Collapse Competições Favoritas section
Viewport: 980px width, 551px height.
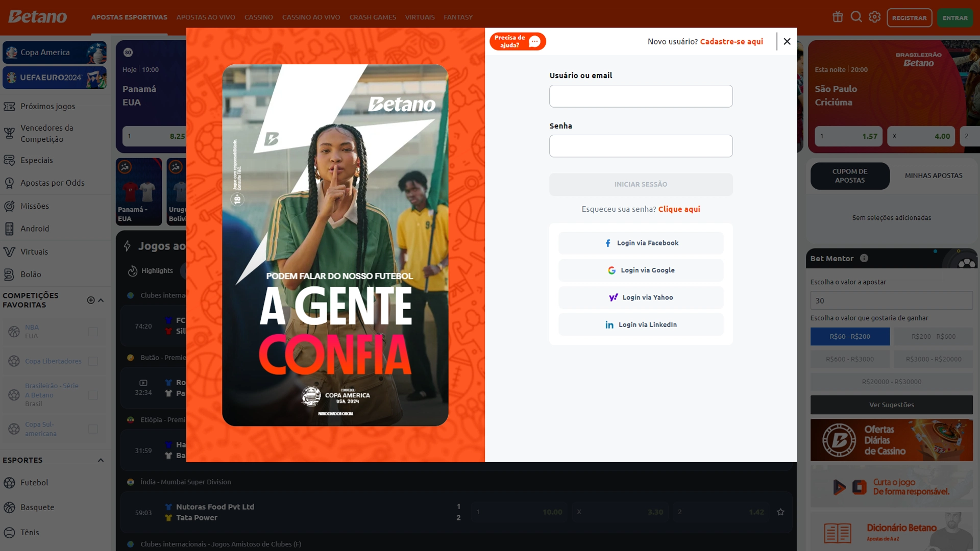click(x=101, y=300)
